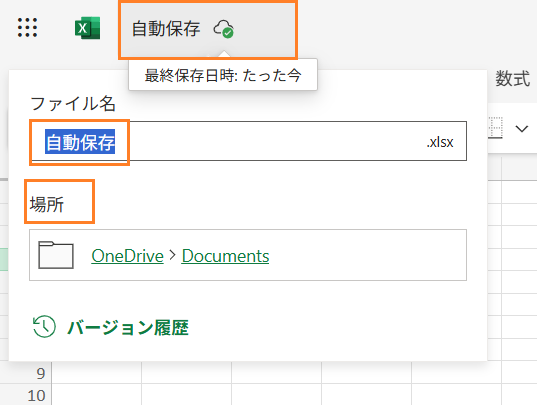Open the Documents folder link
Viewport: 537px width, 405px height.
pyautogui.click(x=225, y=256)
